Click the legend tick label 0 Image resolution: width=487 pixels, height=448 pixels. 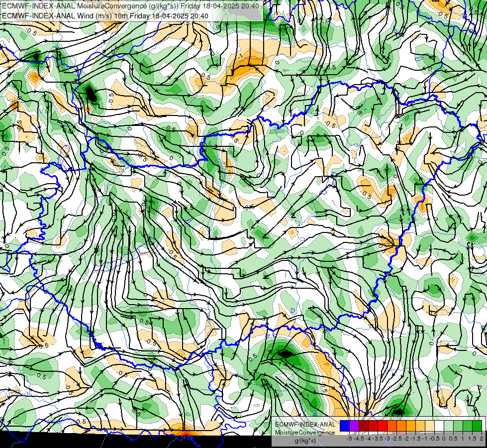click(444, 439)
